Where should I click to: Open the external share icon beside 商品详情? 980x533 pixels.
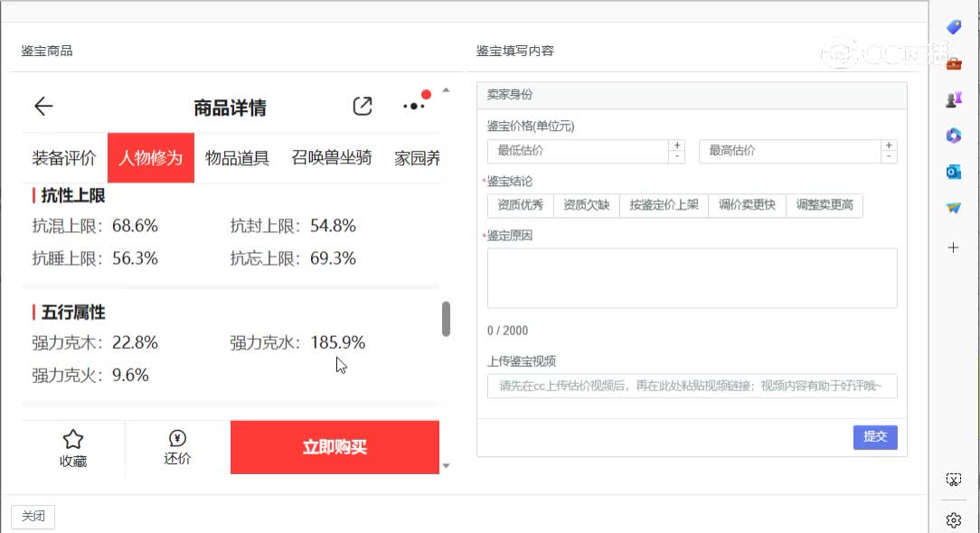point(362,106)
